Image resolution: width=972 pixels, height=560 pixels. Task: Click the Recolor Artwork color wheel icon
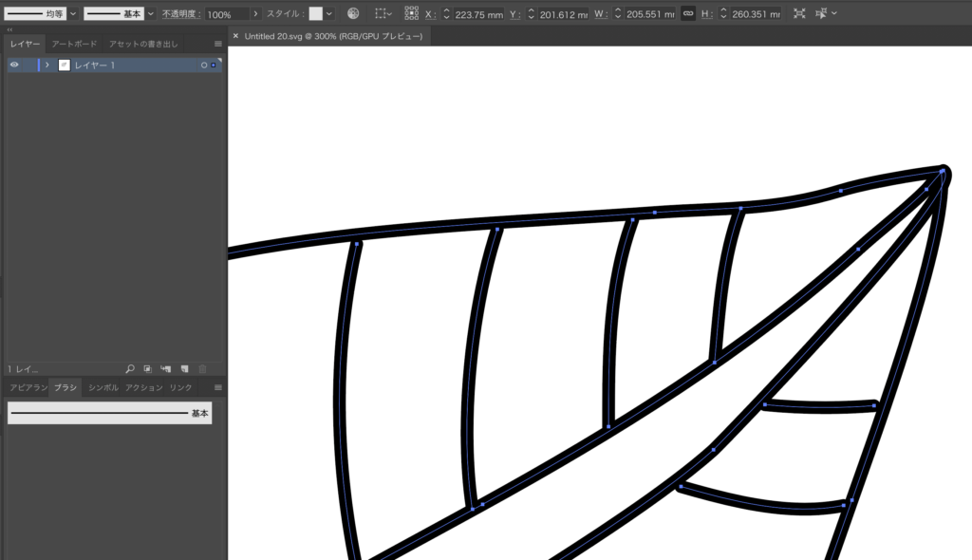(353, 14)
